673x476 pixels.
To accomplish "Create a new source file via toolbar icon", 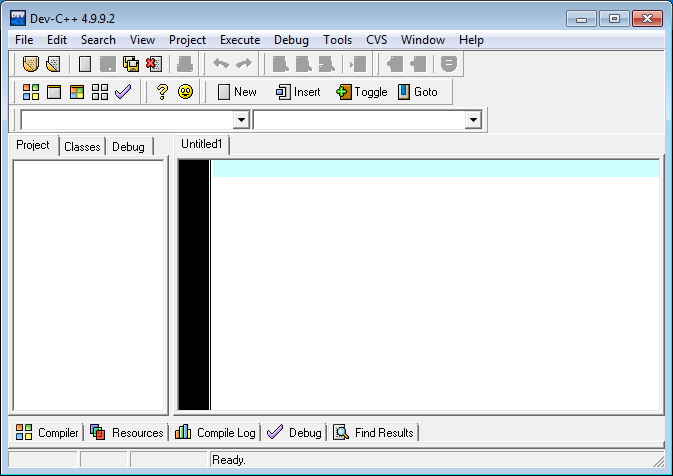I will (x=85, y=64).
